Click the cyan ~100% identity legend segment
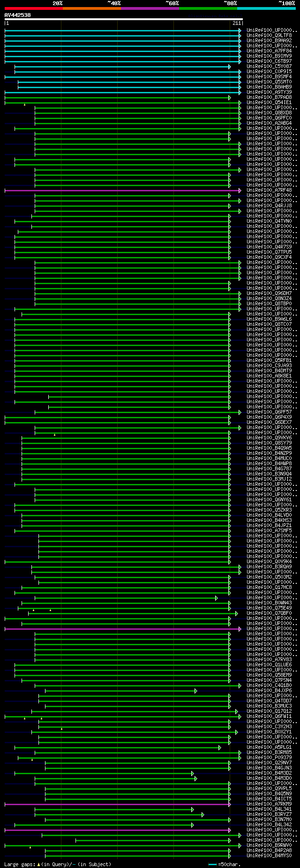Image resolution: width=300 pixels, height=868 pixels. 266,8
